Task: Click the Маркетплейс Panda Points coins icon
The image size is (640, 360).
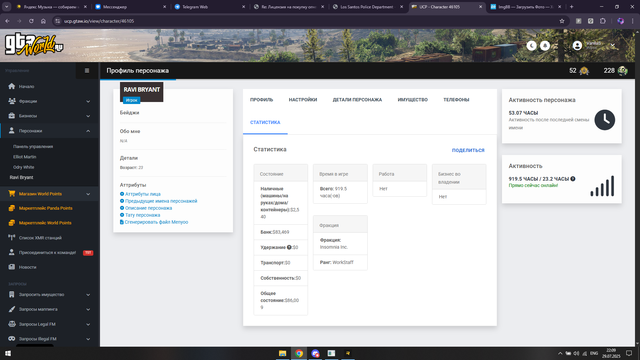Action: point(11,208)
